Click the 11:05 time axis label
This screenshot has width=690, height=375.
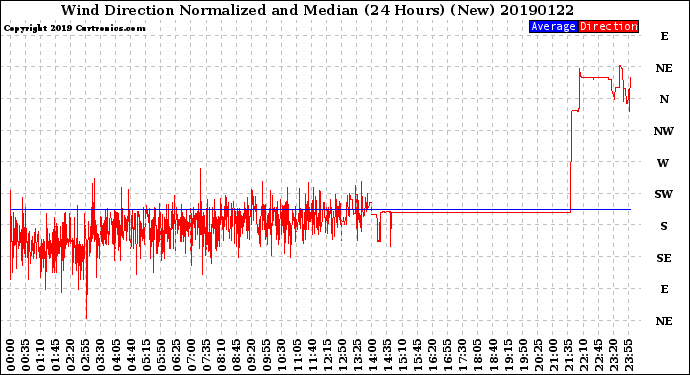click(x=297, y=355)
